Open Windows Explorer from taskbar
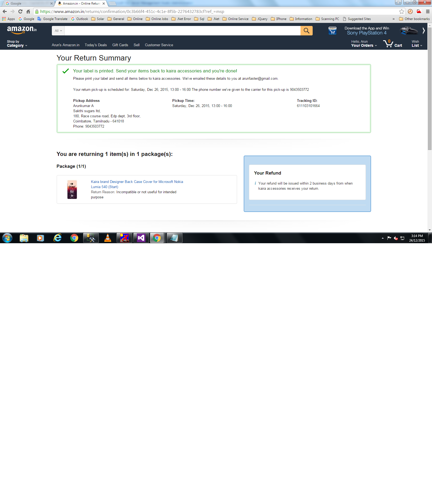The image size is (432, 504). (x=24, y=238)
